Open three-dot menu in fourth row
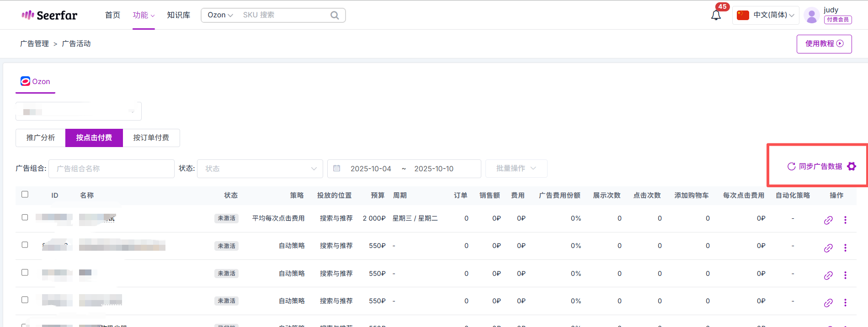This screenshot has width=868, height=327. click(x=845, y=303)
